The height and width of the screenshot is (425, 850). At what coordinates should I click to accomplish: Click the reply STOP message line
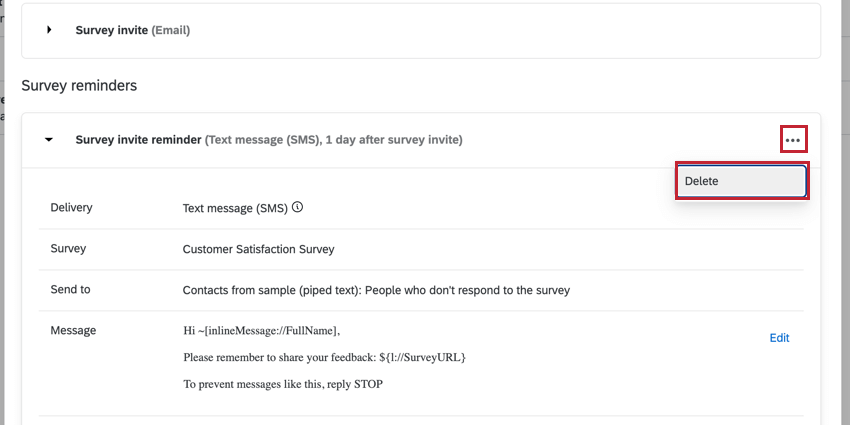(283, 384)
